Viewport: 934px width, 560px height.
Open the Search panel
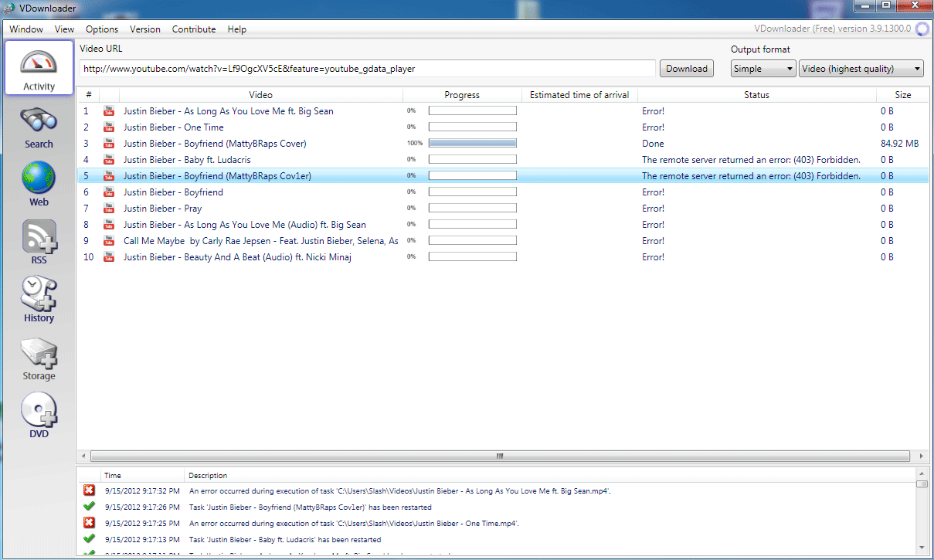[38, 125]
